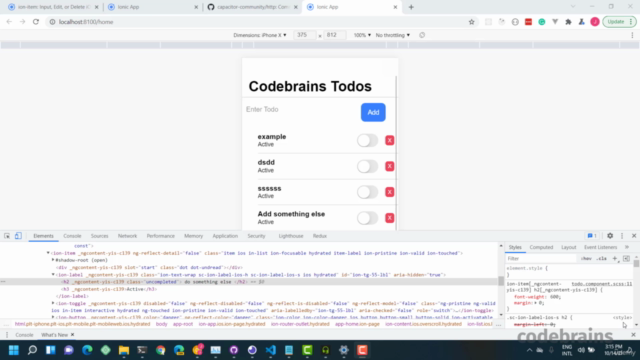640x360 pixels.
Task: Open the Lighthouse tab
Action: (291, 236)
